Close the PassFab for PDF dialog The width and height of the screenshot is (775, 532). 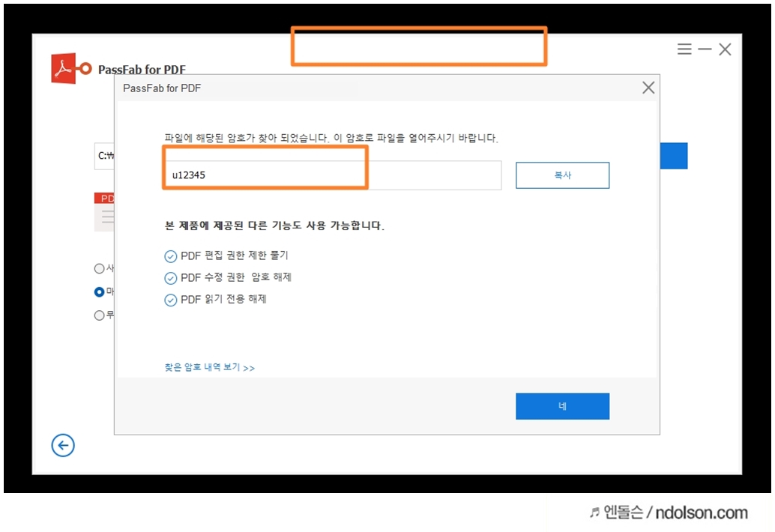(x=648, y=88)
